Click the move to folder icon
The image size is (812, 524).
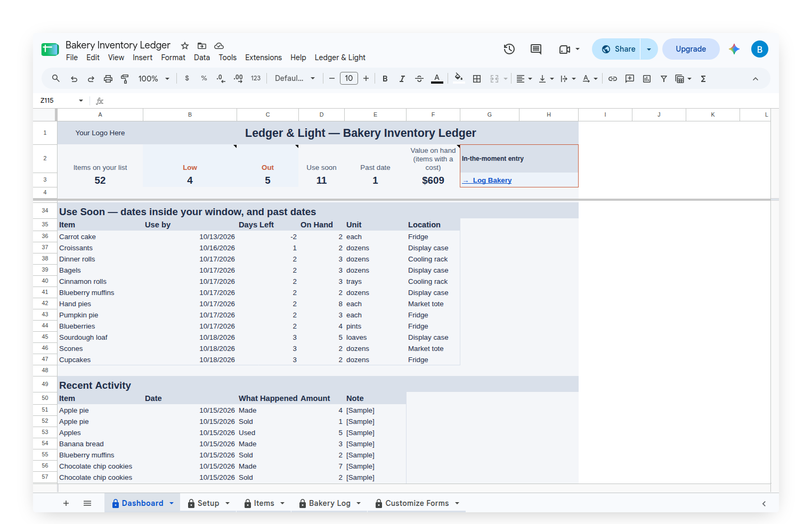202,46
